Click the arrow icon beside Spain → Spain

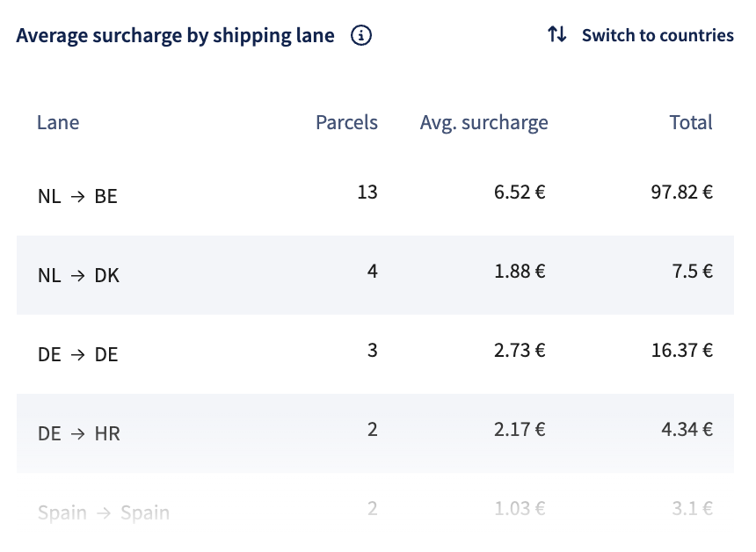(x=104, y=512)
